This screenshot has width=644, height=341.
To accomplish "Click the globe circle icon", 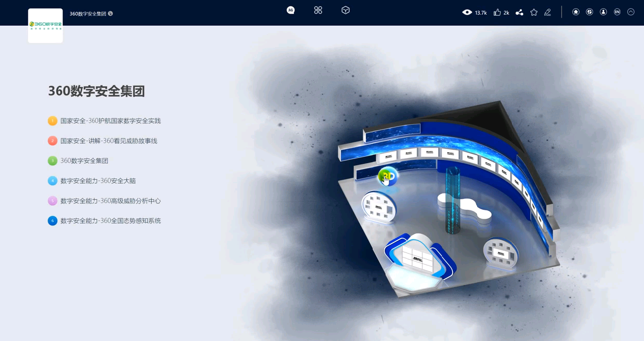I will point(589,12).
